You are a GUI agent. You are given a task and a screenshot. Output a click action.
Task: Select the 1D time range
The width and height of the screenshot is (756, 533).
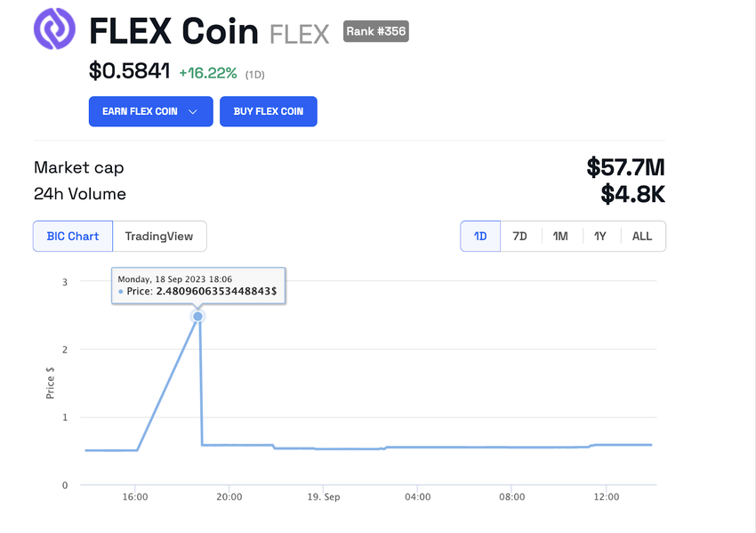pyautogui.click(x=480, y=237)
